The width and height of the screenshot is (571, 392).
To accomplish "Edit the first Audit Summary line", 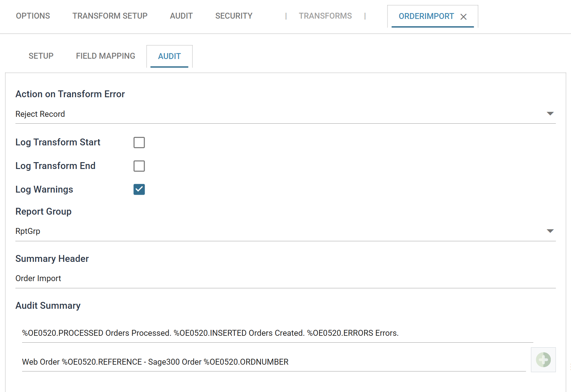I will pos(277,333).
